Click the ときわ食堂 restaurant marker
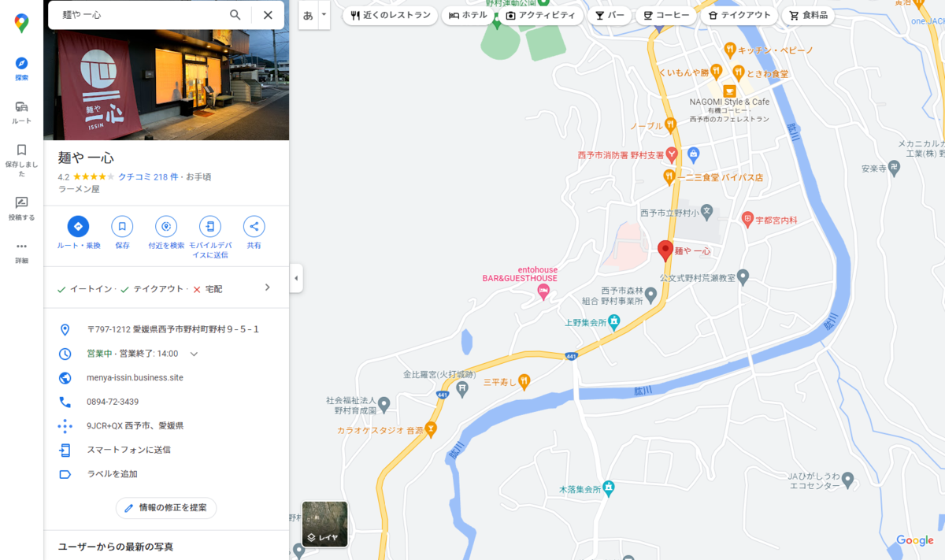 (x=738, y=73)
